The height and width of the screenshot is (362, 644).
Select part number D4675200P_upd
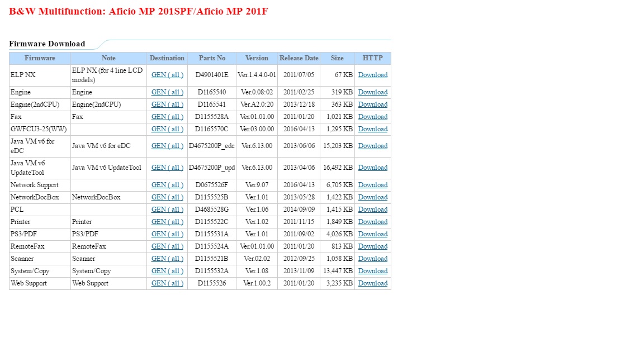(212, 168)
